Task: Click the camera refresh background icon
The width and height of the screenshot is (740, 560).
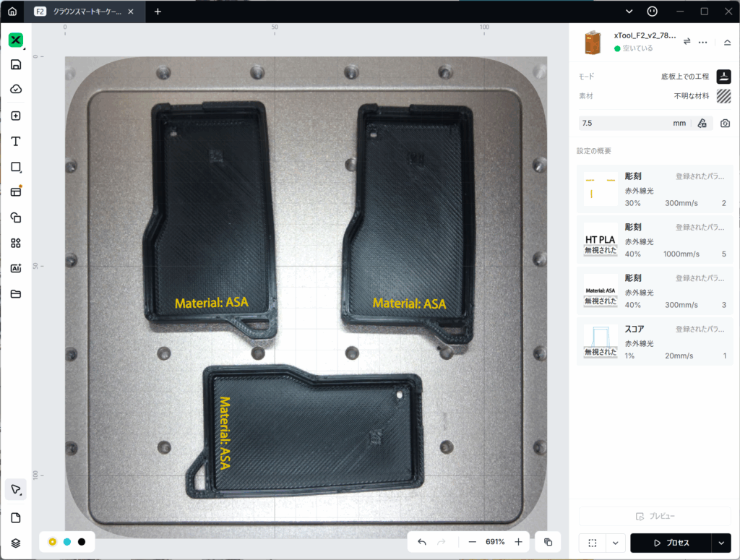Action: click(725, 124)
